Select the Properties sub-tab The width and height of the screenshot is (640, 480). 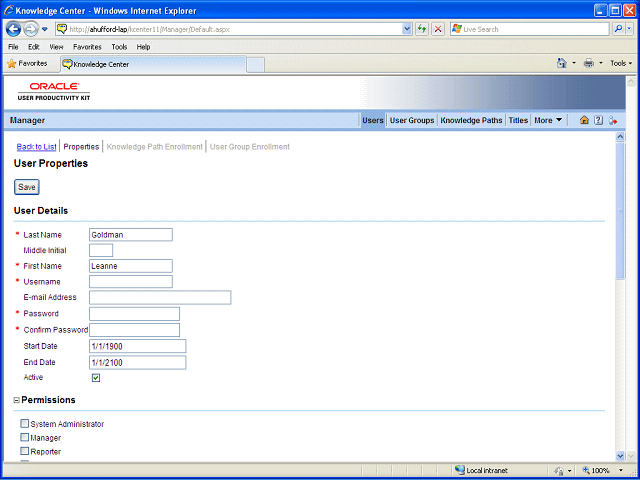coord(81,147)
